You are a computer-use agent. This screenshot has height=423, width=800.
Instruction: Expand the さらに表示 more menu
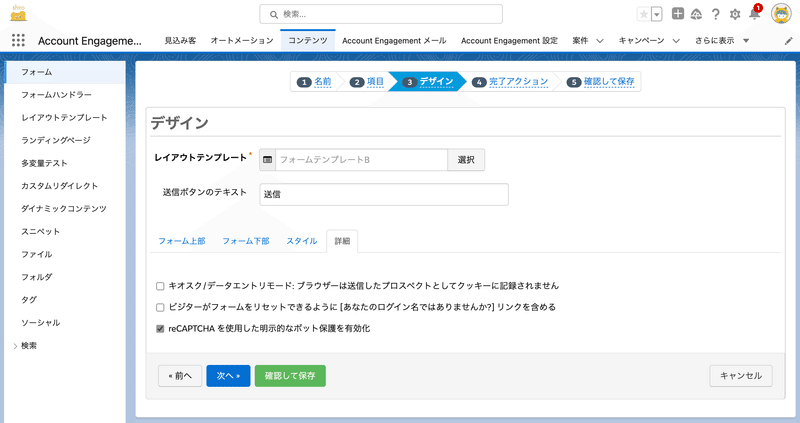[721, 40]
